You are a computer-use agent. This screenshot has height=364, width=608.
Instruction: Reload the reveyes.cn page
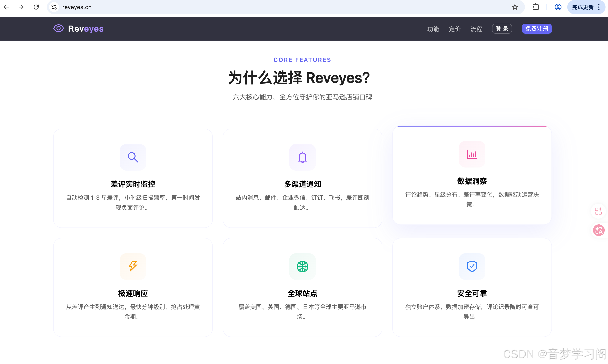[36, 7]
